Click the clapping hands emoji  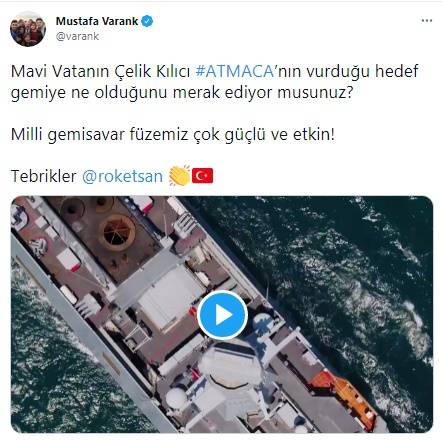pyautogui.click(x=179, y=176)
